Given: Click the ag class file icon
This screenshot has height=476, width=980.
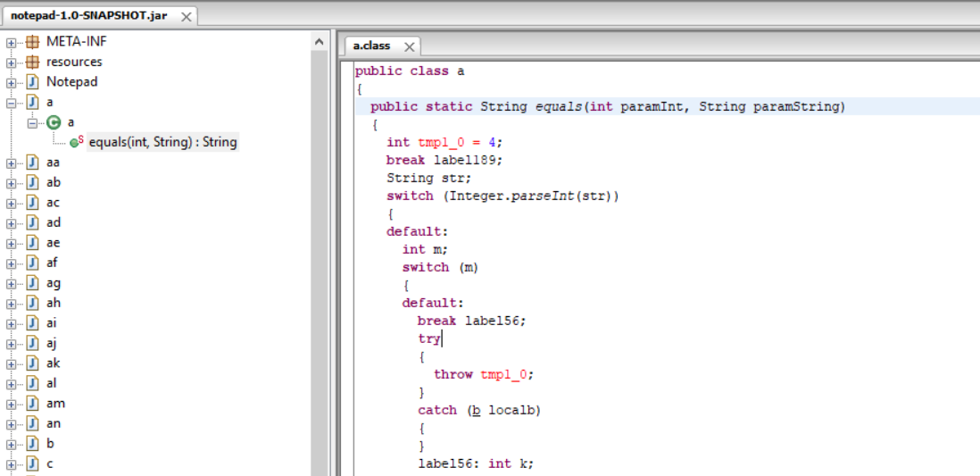Looking at the screenshot, I should point(32,283).
